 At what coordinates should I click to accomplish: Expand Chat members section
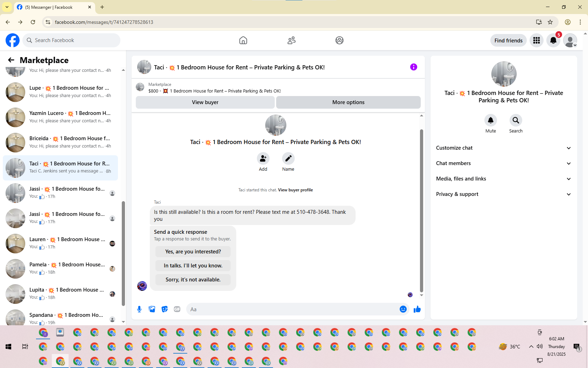click(x=504, y=163)
